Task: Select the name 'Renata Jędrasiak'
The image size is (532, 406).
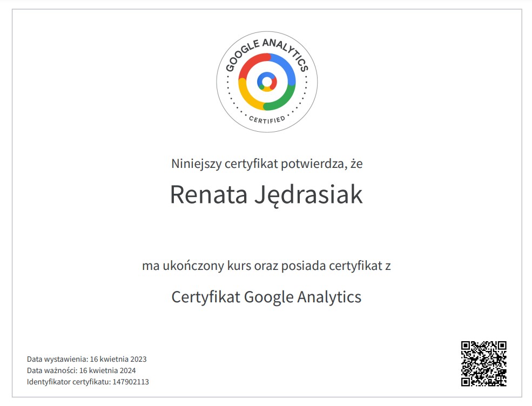Action: pos(266,195)
